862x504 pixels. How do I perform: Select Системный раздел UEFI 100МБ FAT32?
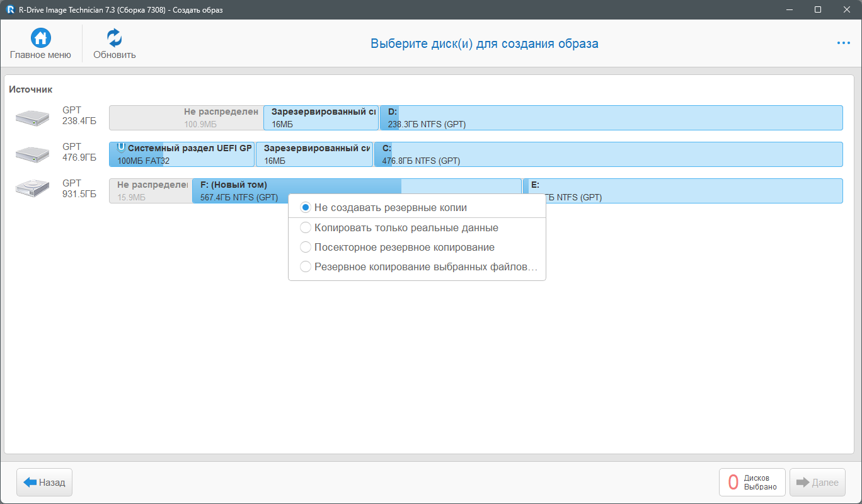pyautogui.click(x=182, y=154)
